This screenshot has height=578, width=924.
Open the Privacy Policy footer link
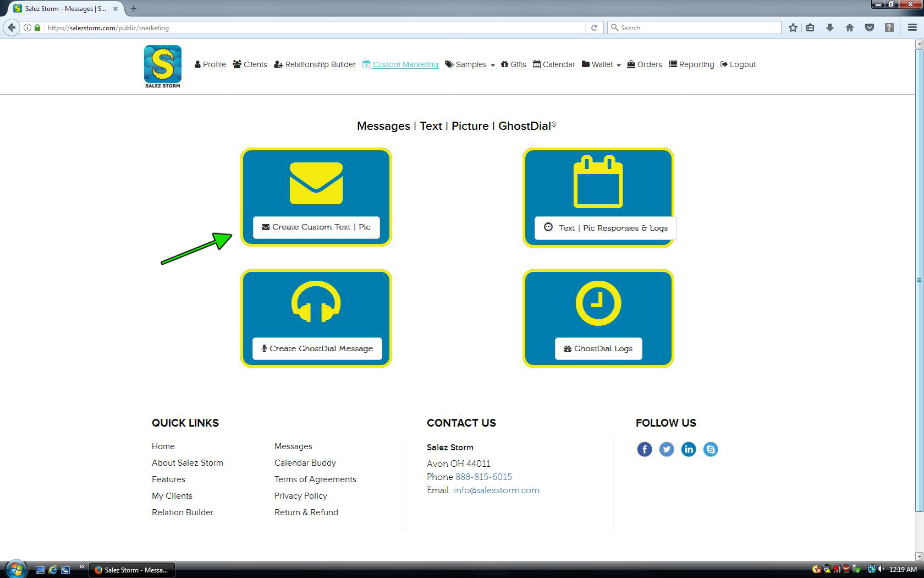click(300, 495)
